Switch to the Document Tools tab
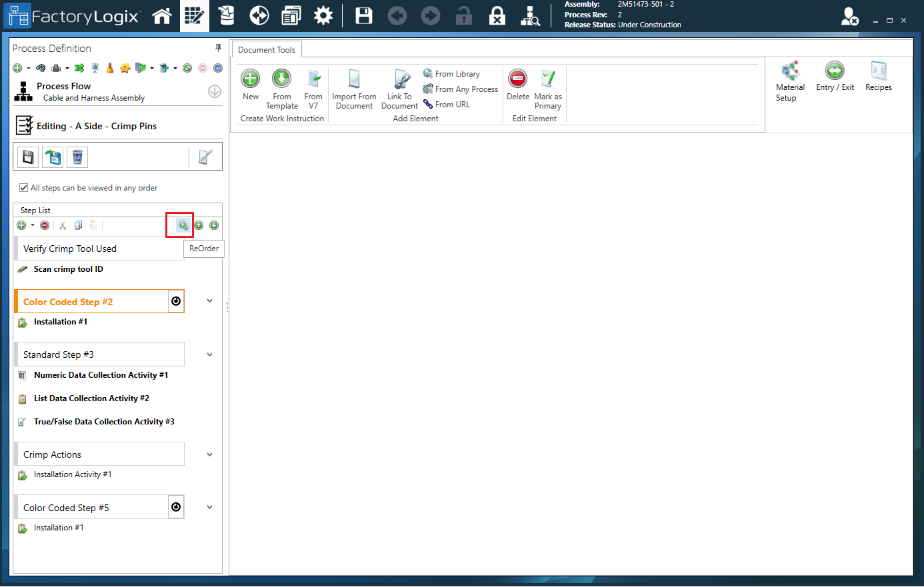Screen dimensions: 924x587 266,49
